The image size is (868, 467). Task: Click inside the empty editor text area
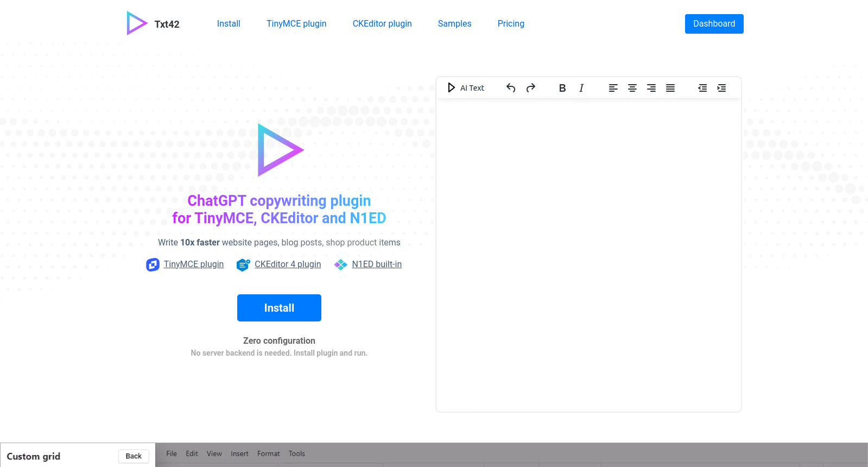(589, 255)
